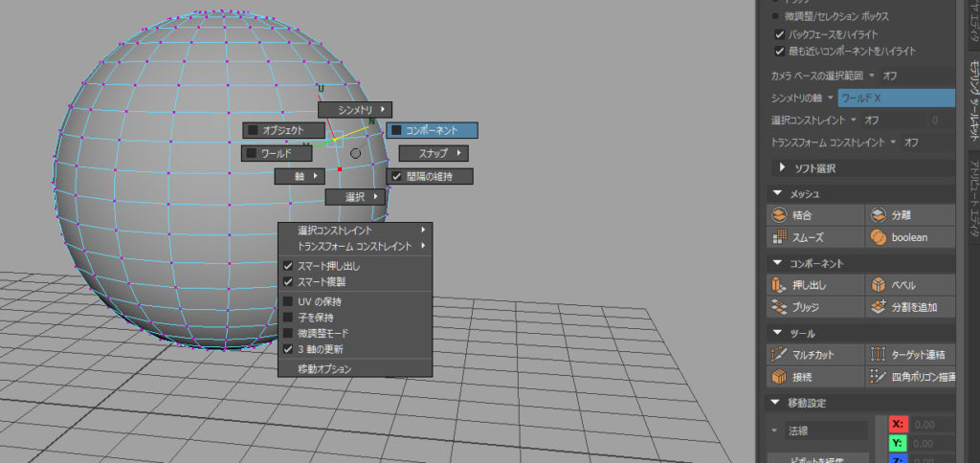This screenshot has width=980, height=463.
Task: Apply the スムーズ (Smooth) mesh tool
Action: tap(815, 237)
